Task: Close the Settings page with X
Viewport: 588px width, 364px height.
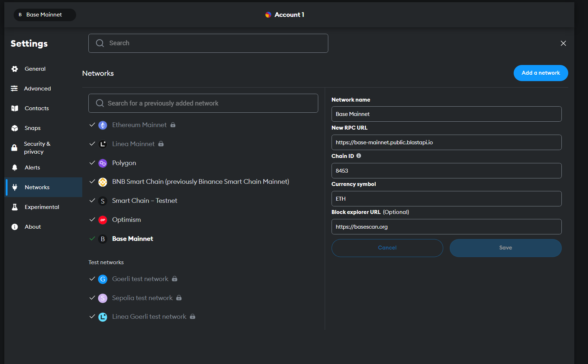Action: [x=563, y=43]
